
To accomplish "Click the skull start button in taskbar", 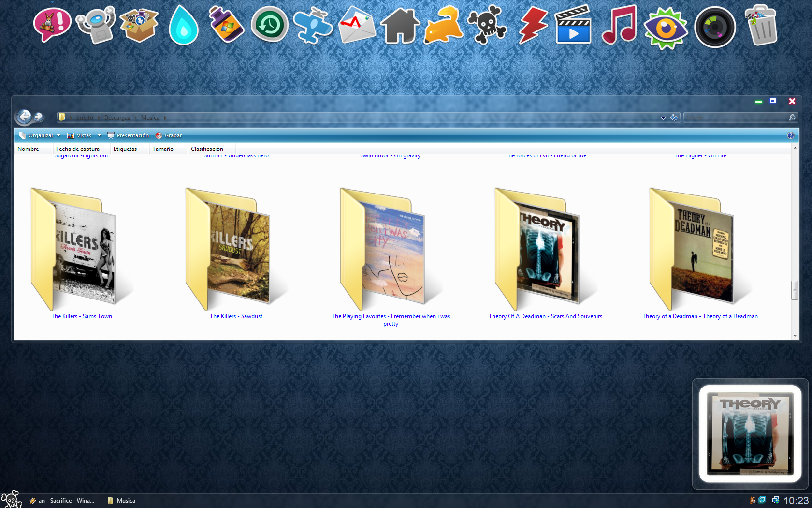I will (x=12, y=499).
